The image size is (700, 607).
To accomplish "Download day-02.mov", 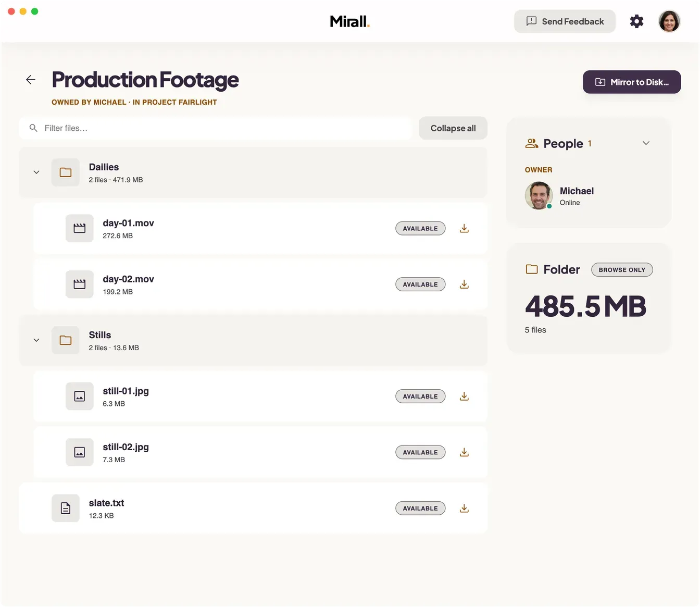I will pos(464,284).
